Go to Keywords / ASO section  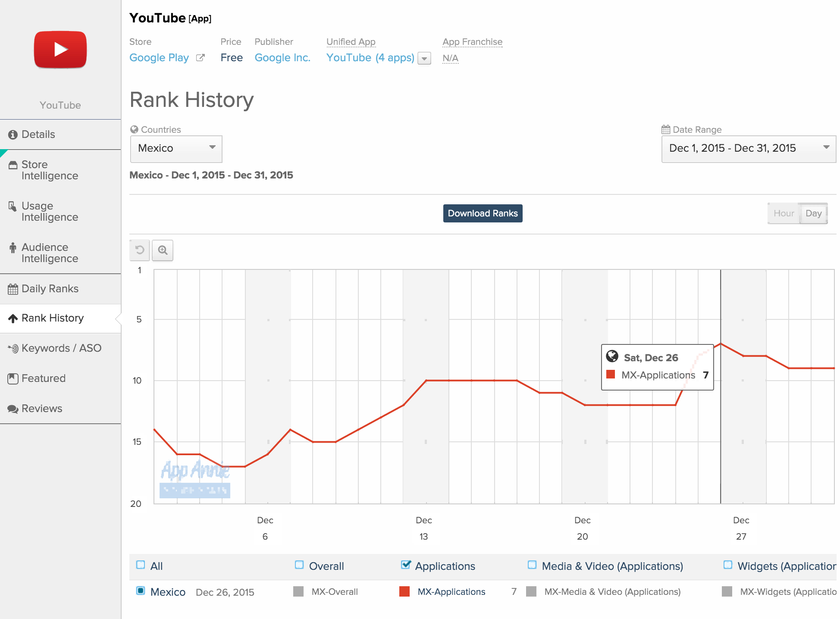[x=61, y=348]
